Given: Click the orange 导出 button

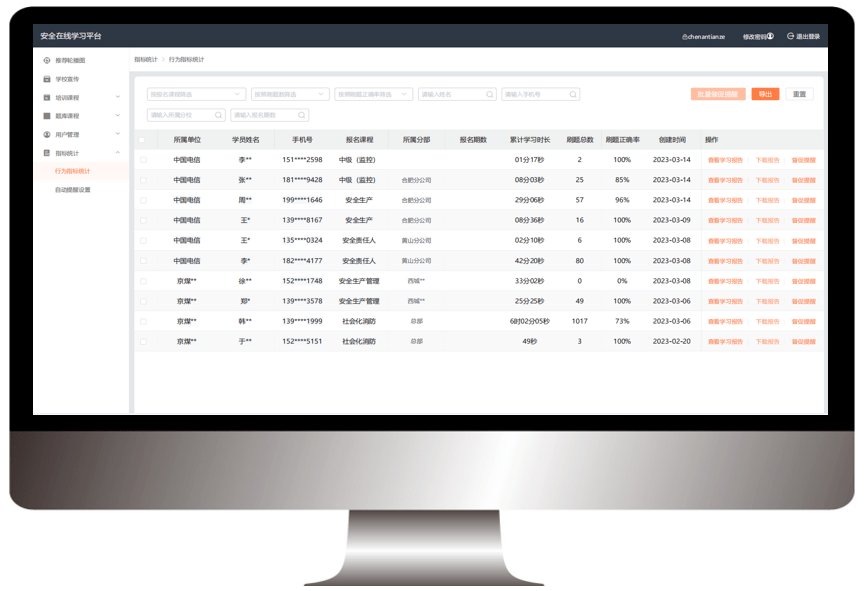Looking at the screenshot, I should (765, 94).
